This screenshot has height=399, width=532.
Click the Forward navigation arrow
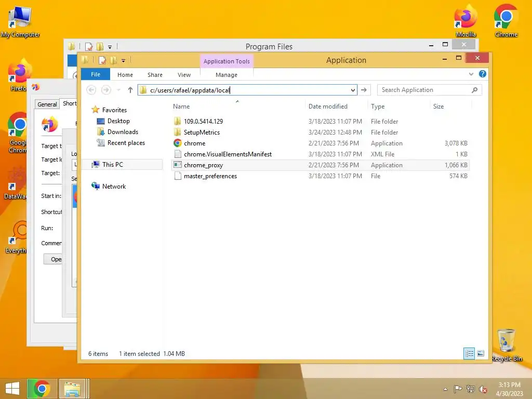tap(106, 90)
